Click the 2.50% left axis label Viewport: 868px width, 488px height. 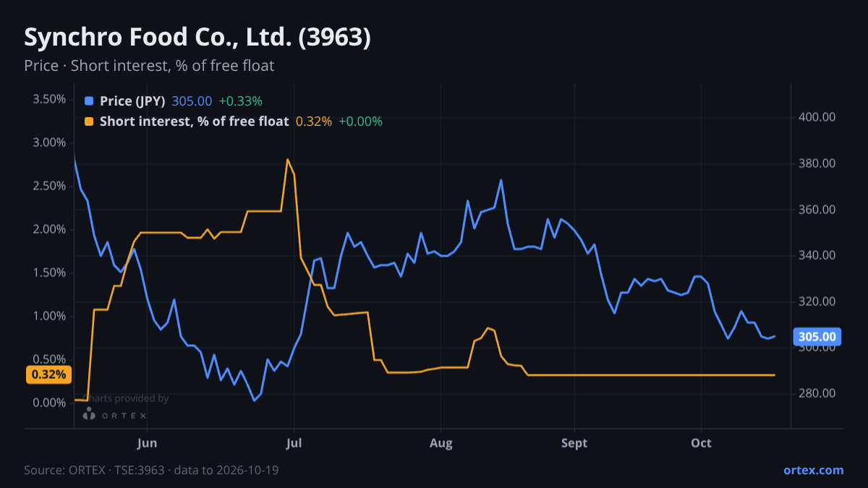pos(49,186)
